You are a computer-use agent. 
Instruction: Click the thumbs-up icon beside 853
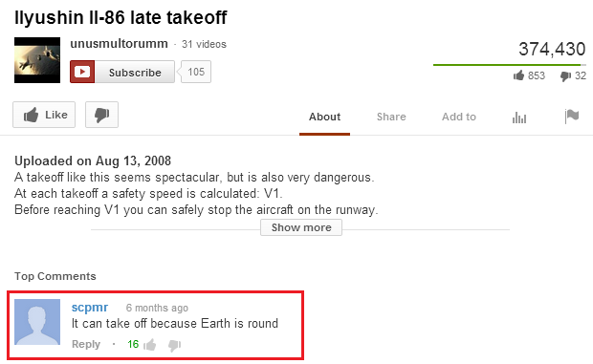coord(518,75)
